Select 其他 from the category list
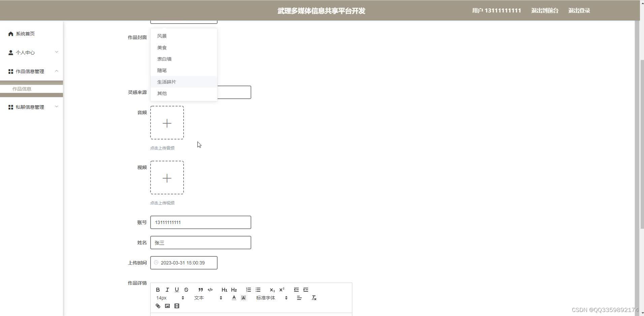Image resolution: width=644 pixels, height=316 pixels. (184, 93)
